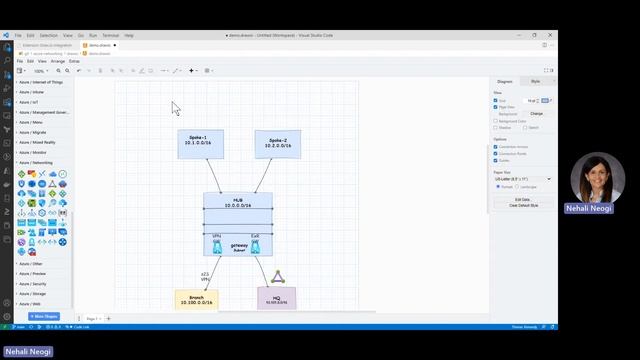Open the waypoints style dropdown

tap(177, 71)
